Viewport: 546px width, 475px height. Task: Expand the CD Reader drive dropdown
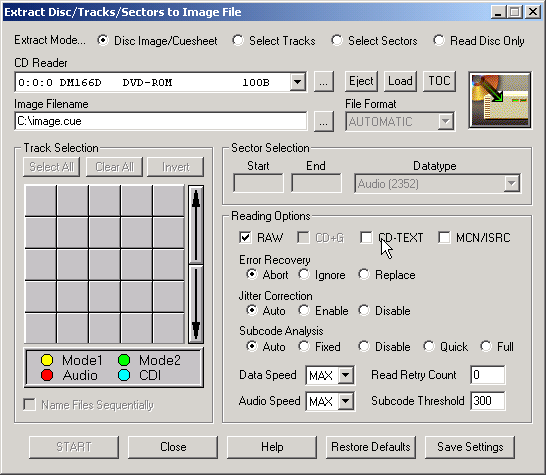tap(298, 82)
